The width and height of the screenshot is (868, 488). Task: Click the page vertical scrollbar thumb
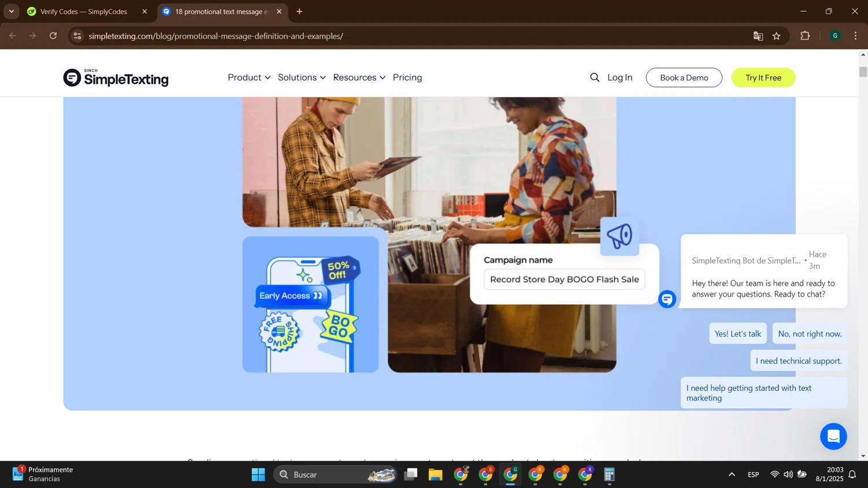[863, 72]
